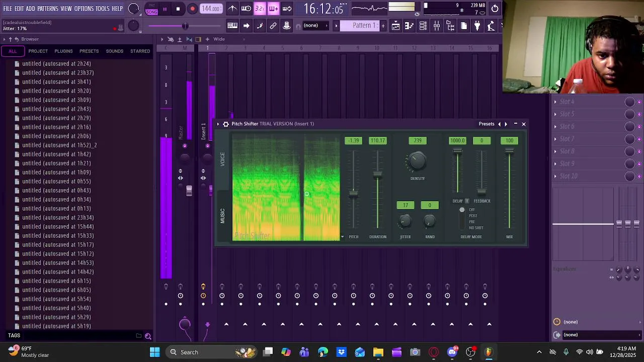
Task: Click the PITCH slider handle
Action: (354, 194)
